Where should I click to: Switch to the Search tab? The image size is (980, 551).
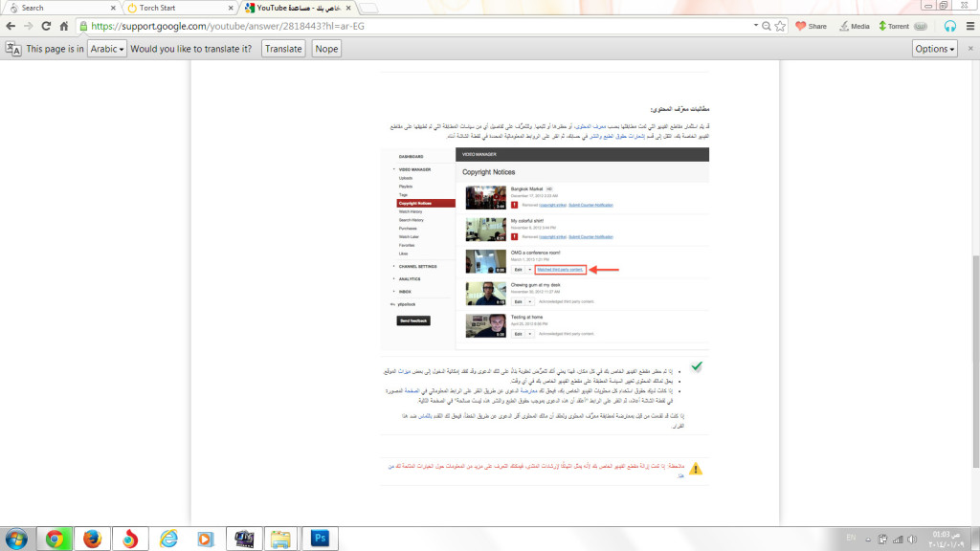pos(60,8)
